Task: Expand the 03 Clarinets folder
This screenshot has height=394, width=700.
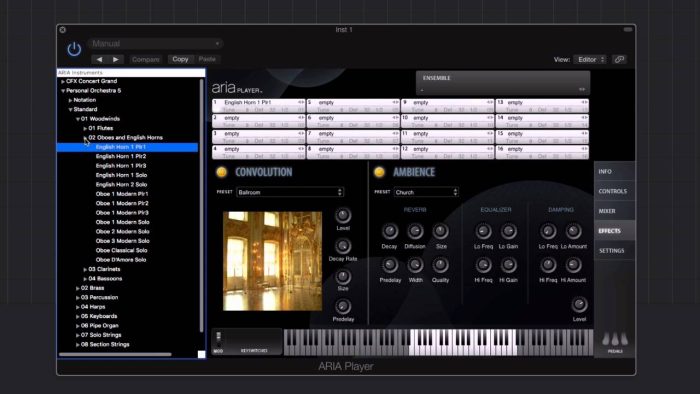Action: pyautogui.click(x=85, y=270)
